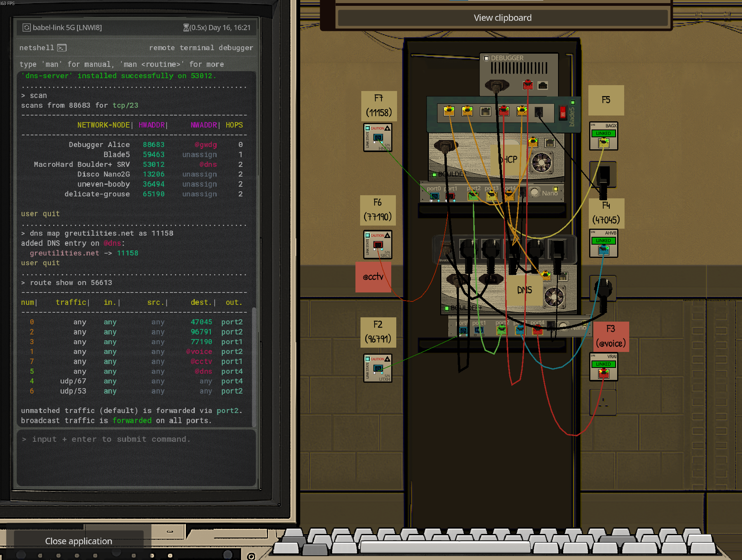The width and height of the screenshot is (742, 560).
Task: Click the babel-link window title icon
Action: pos(26,28)
